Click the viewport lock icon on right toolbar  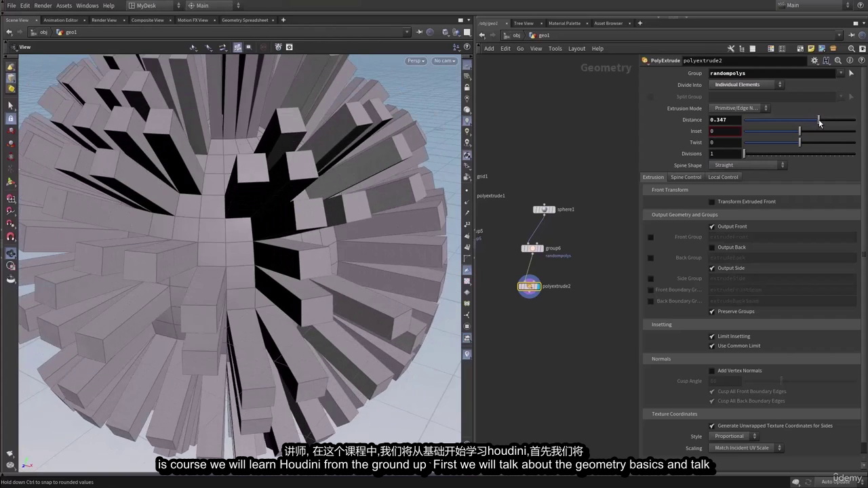coord(467,87)
